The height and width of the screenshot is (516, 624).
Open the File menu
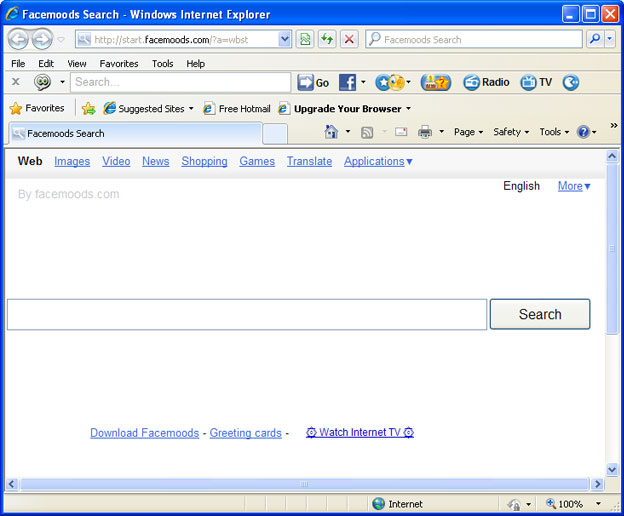18,64
